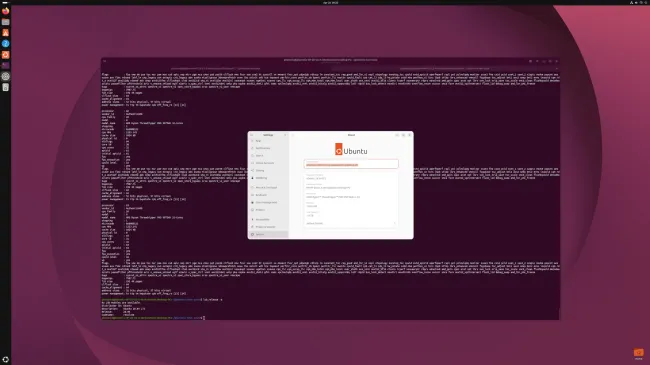Open Accessibility in the Settings sidebar
The height and width of the screenshot is (365, 650).
point(268,219)
